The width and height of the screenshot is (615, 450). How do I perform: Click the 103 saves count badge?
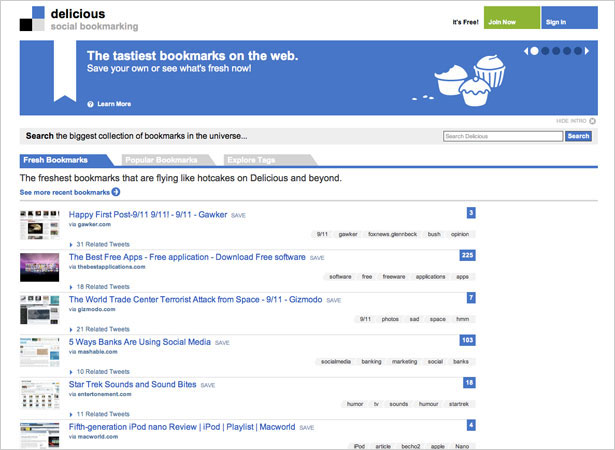click(468, 340)
